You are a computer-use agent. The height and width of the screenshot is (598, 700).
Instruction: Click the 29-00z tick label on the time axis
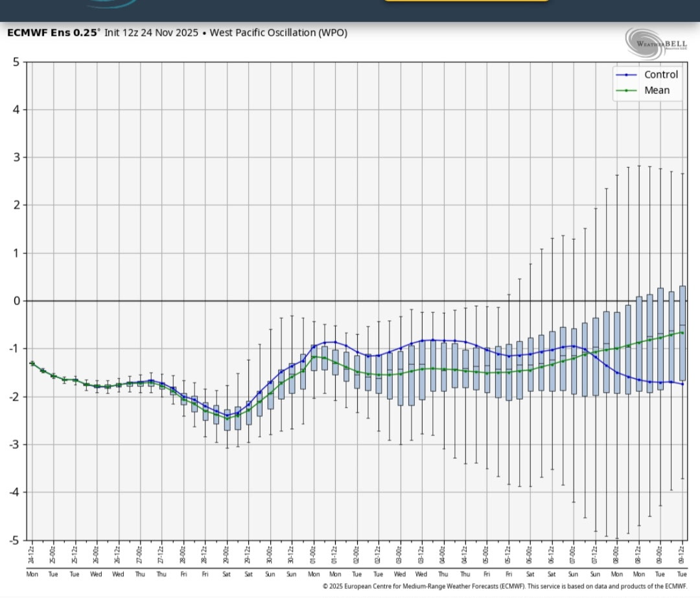pyautogui.click(x=227, y=555)
